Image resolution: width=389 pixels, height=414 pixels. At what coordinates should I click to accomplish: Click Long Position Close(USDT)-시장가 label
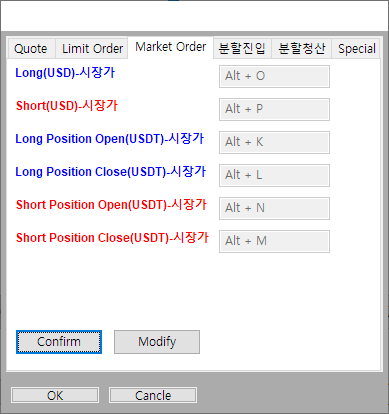tap(111, 172)
